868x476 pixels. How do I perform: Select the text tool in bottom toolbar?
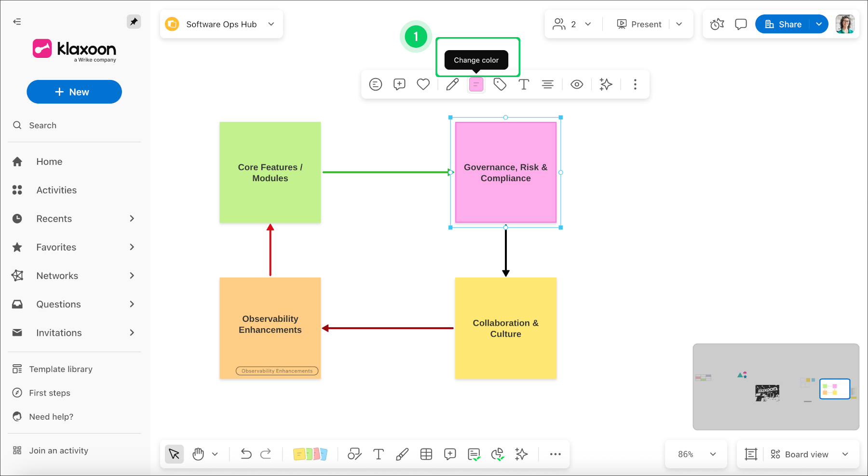[379, 454]
